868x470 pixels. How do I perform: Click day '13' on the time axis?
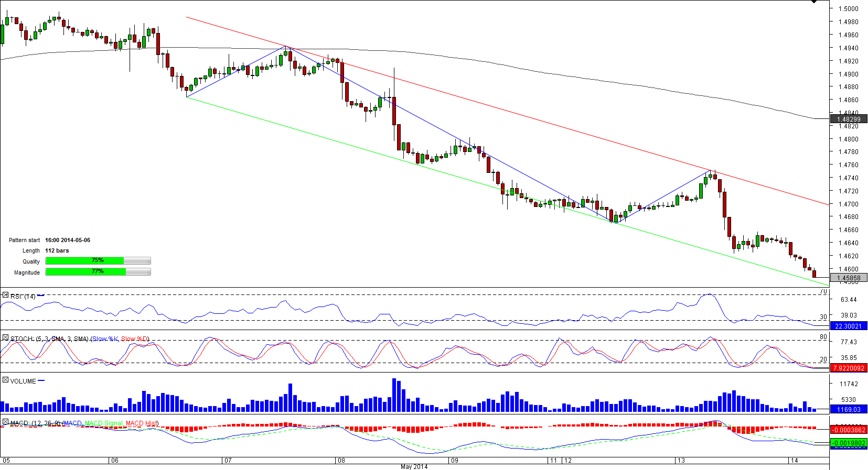click(x=681, y=461)
